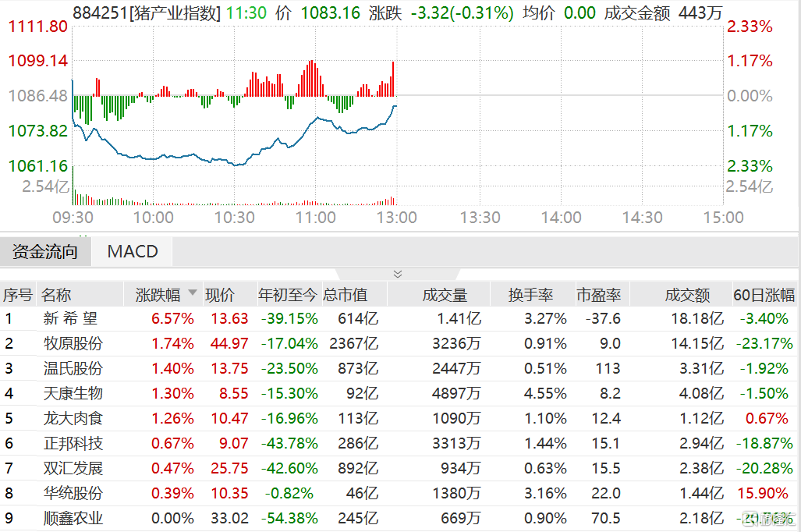Click the 13:00 time axis label
The image size is (801, 532).
(396, 217)
